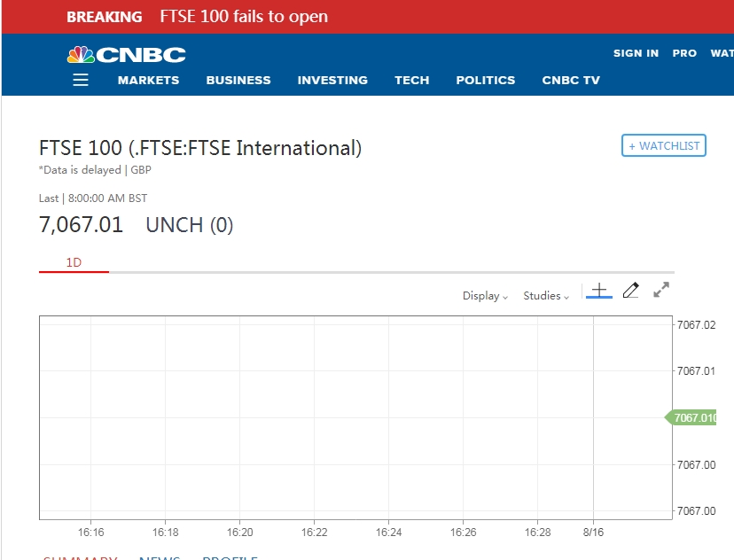The height and width of the screenshot is (560, 734).
Task: Click the 8/16 date marker on chart axis
Action: [592, 533]
